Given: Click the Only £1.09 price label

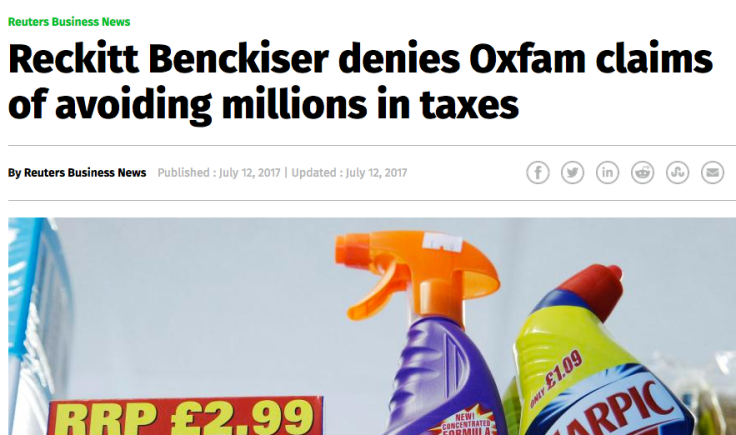Looking at the screenshot, I should [557, 378].
